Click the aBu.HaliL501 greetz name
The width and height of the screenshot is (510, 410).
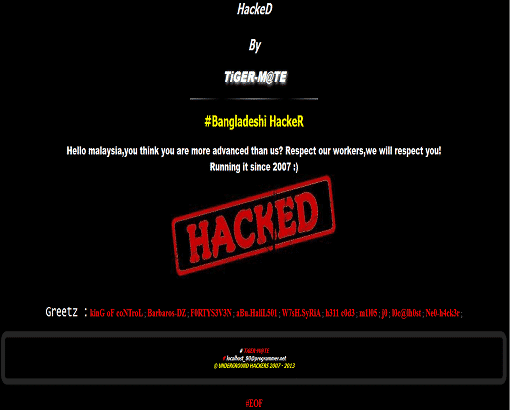click(x=257, y=313)
